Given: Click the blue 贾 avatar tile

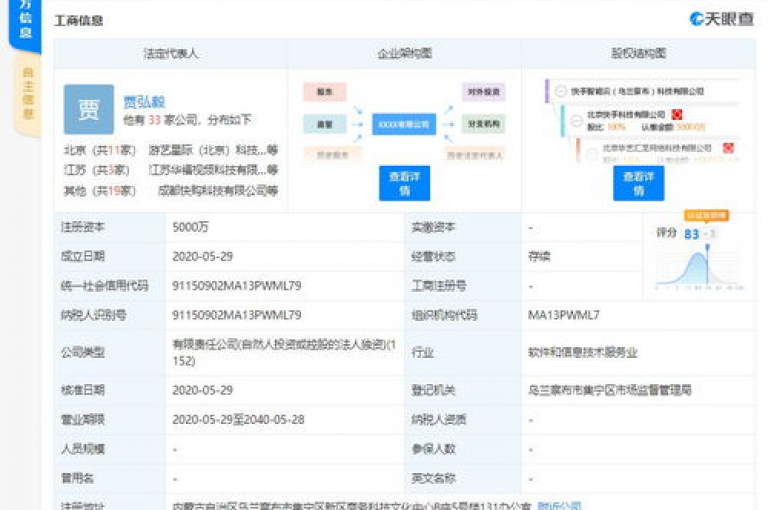Looking at the screenshot, I should (89, 109).
